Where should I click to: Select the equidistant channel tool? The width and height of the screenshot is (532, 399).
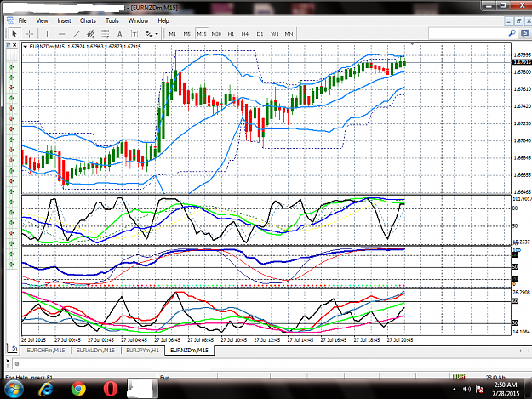click(x=90, y=34)
